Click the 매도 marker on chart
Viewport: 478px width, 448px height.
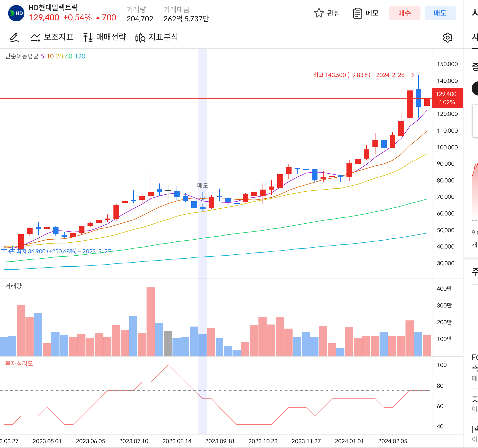(x=203, y=186)
